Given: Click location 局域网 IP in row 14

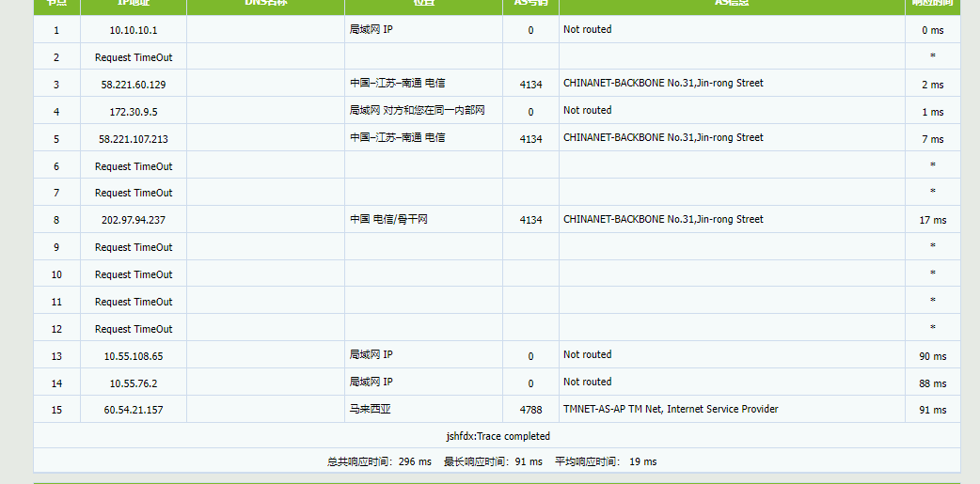Looking at the screenshot, I should click(371, 382).
